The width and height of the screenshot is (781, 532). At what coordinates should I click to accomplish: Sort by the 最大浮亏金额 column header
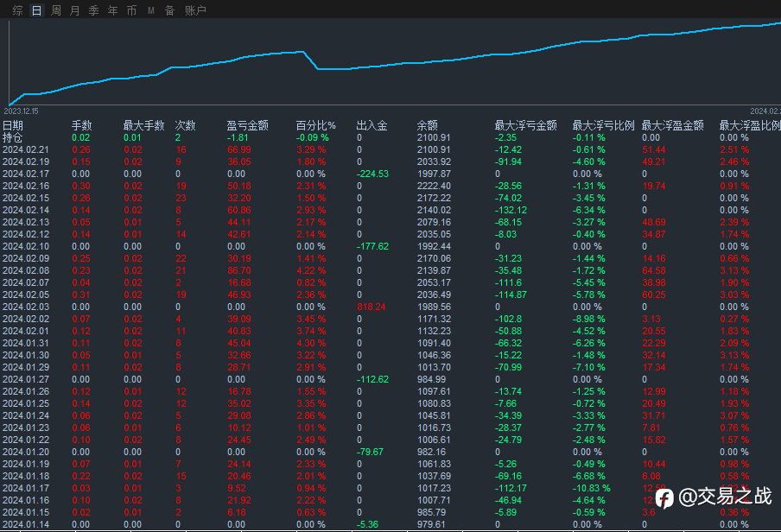tap(525, 125)
